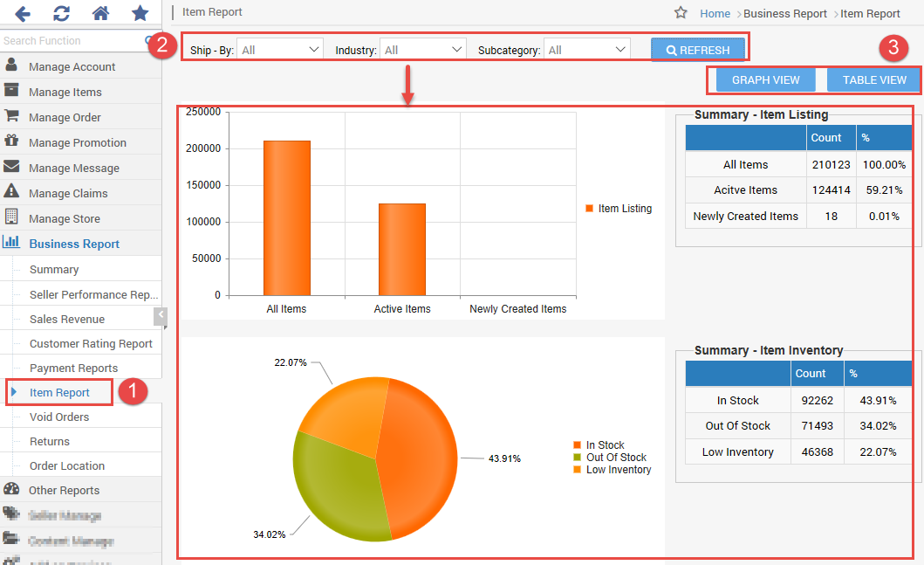Switch to Table View
Viewport: 924px width, 565px height.
pyautogui.click(x=874, y=80)
